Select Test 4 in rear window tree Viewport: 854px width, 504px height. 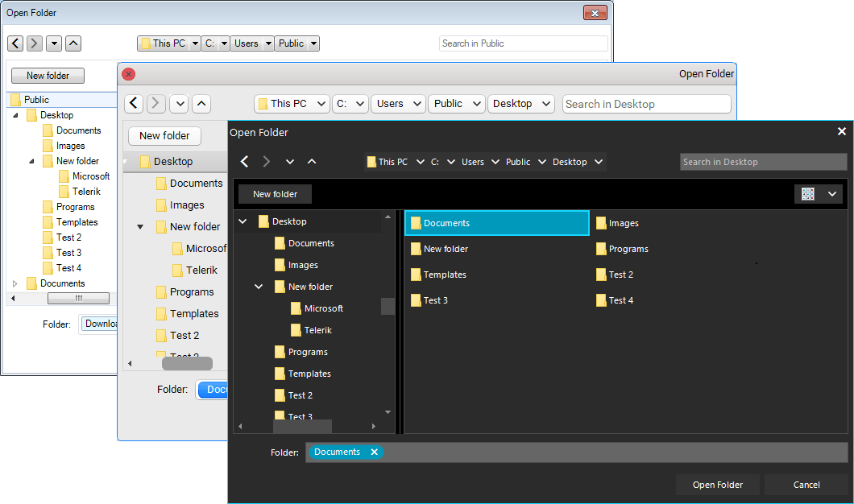pyautogui.click(x=62, y=268)
